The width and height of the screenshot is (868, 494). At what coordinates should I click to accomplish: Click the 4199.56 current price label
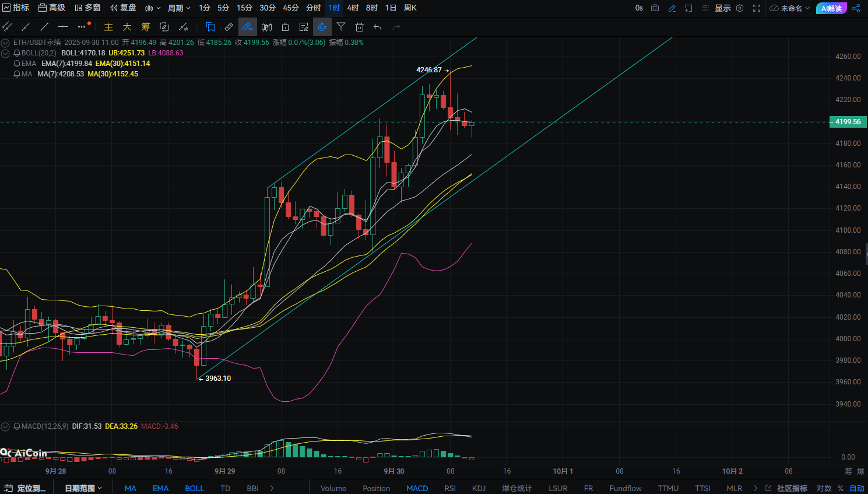pos(848,122)
